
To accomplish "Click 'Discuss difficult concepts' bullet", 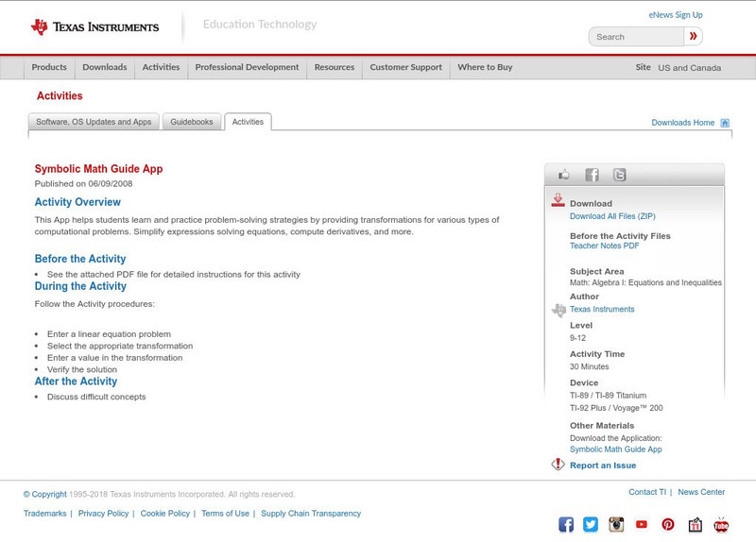I will [x=96, y=397].
